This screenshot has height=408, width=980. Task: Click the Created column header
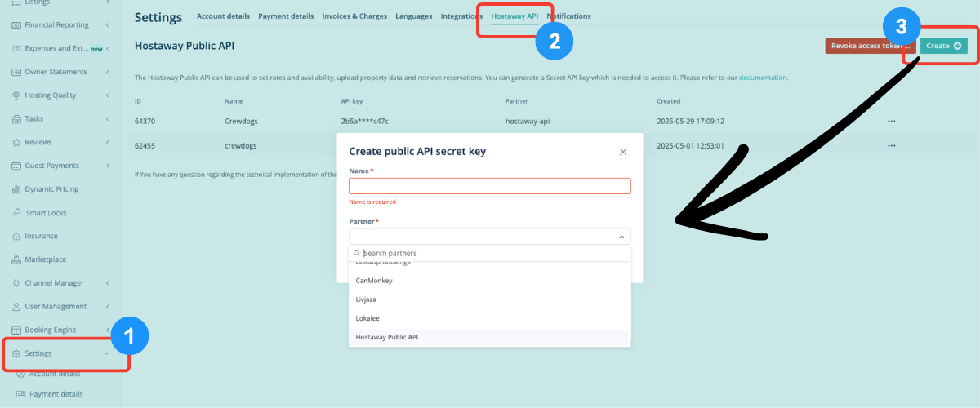coord(669,101)
